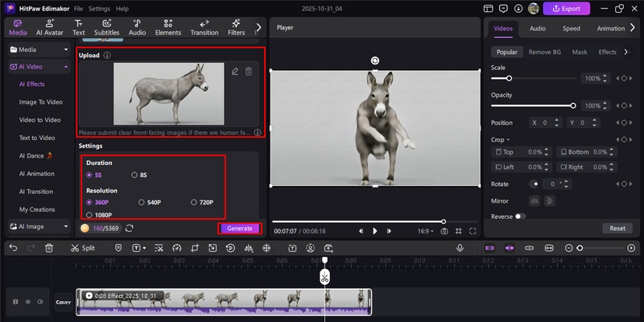
Task: Refresh the credits counter
Action: pos(129,229)
